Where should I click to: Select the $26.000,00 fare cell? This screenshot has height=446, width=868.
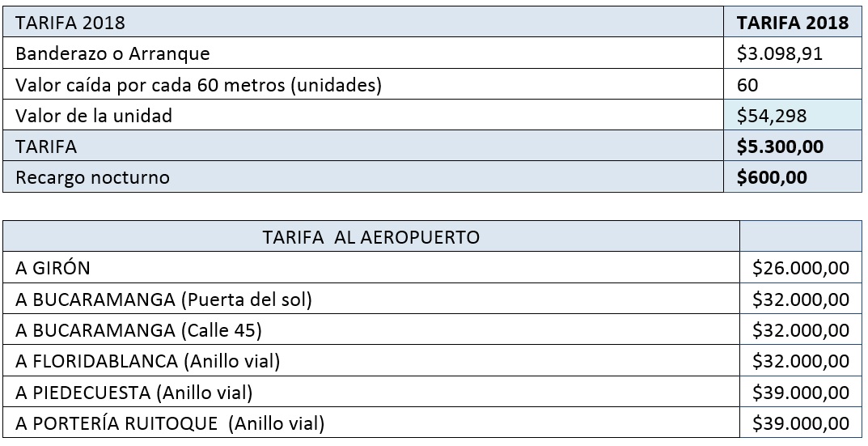pyautogui.click(x=801, y=268)
